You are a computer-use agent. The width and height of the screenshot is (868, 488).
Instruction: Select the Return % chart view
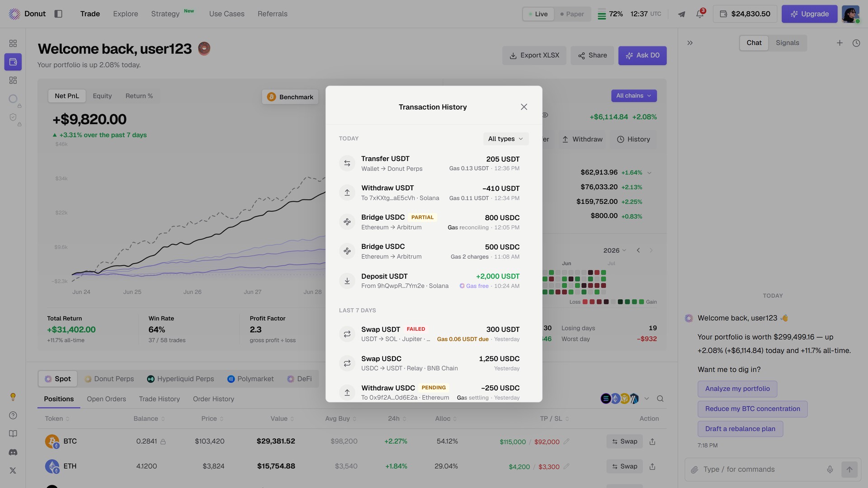(x=139, y=96)
